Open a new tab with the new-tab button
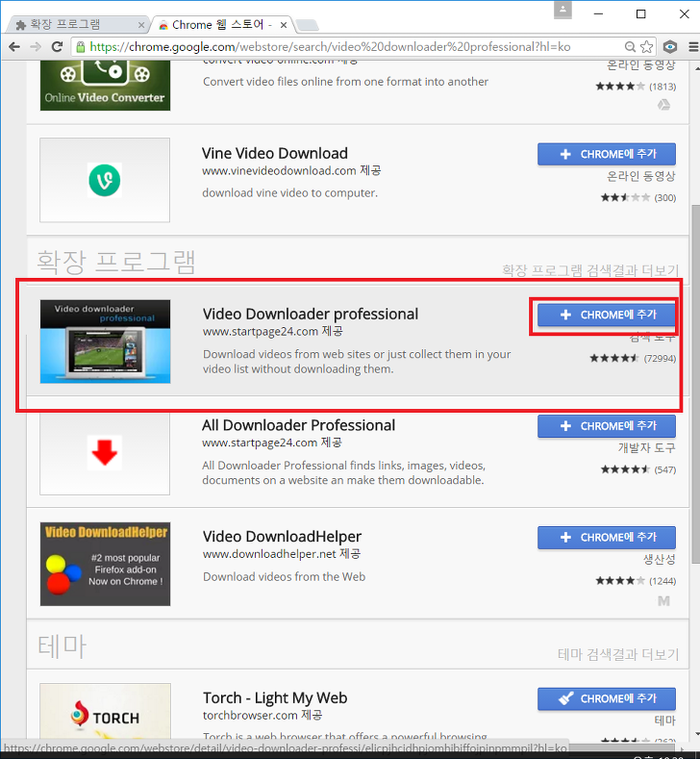The height and width of the screenshot is (759, 700). click(x=307, y=25)
